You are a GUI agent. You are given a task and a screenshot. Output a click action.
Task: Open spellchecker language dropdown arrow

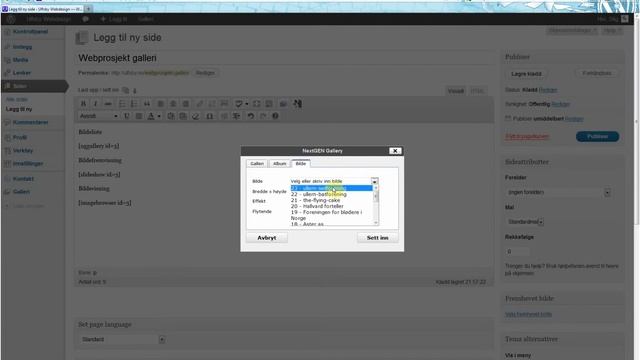coord(247,104)
